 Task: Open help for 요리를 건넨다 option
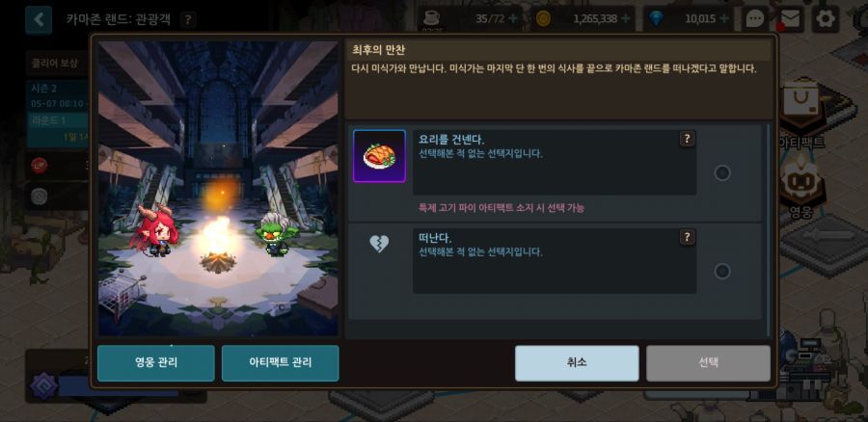click(x=687, y=139)
